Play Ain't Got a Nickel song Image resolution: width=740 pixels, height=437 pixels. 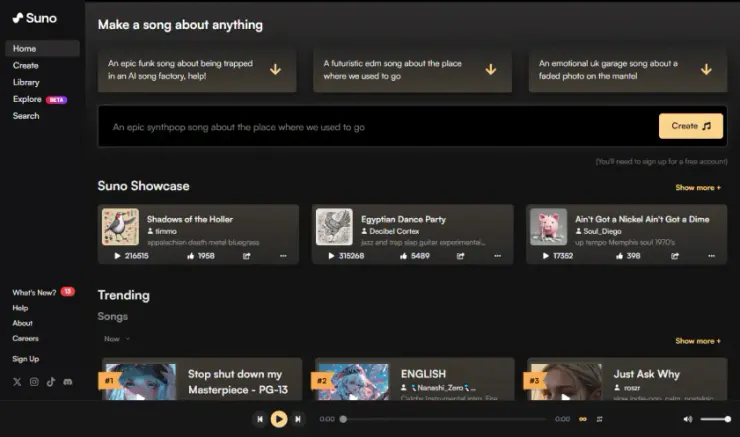[x=546, y=256]
